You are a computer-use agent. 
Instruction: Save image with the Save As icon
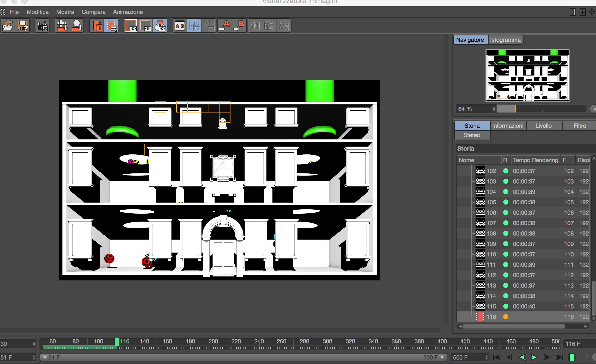point(23,26)
